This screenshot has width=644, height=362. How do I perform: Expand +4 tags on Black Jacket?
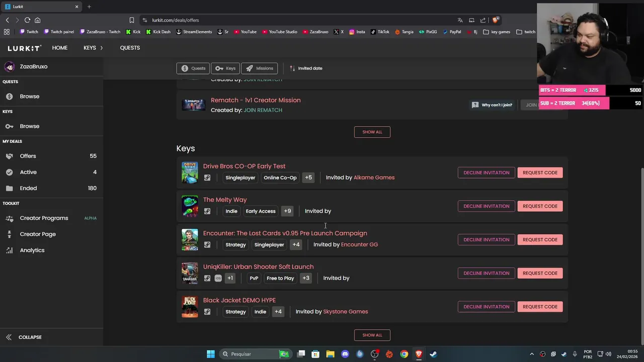click(x=278, y=312)
